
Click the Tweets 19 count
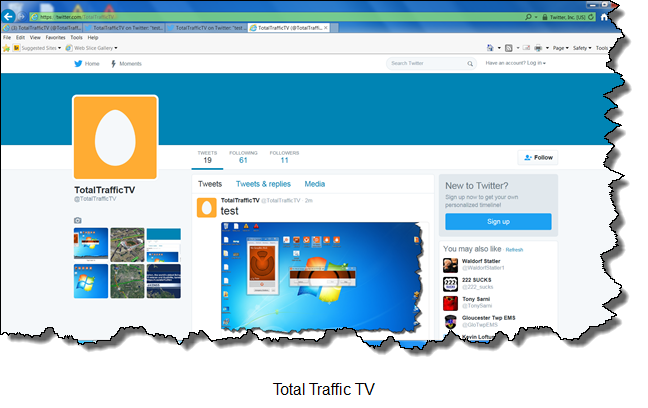(x=207, y=157)
